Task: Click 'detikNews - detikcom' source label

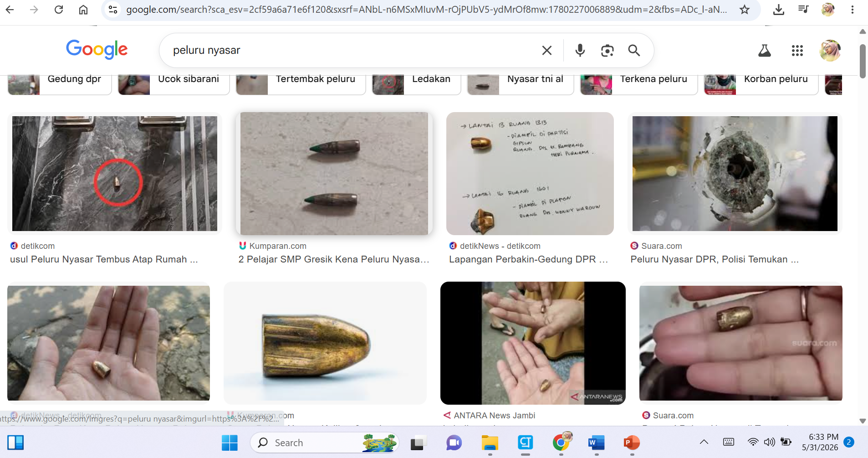Action: pyautogui.click(x=500, y=246)
